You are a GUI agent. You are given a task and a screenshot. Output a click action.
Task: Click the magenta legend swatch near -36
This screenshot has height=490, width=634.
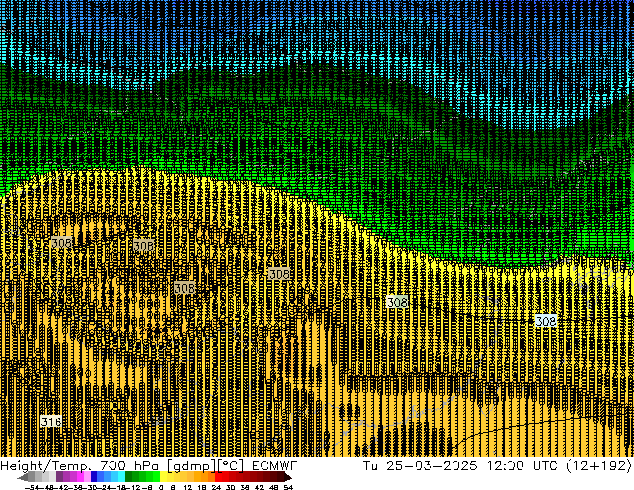(80, 477)
